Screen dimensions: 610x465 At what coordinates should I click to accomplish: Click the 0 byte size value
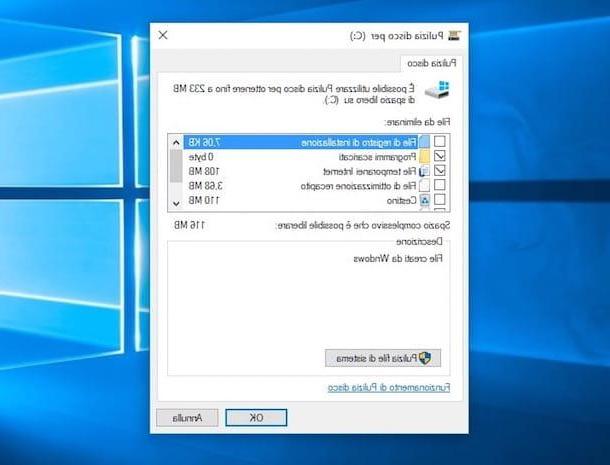(201, 157)
